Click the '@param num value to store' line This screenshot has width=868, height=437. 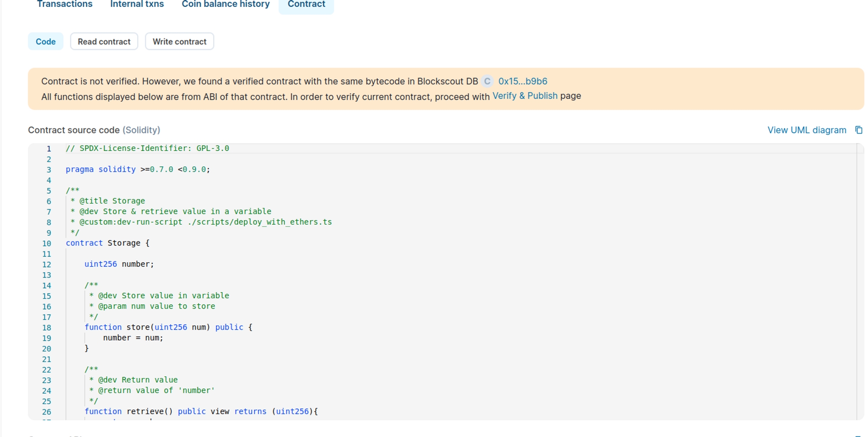[x=152, y=306]
